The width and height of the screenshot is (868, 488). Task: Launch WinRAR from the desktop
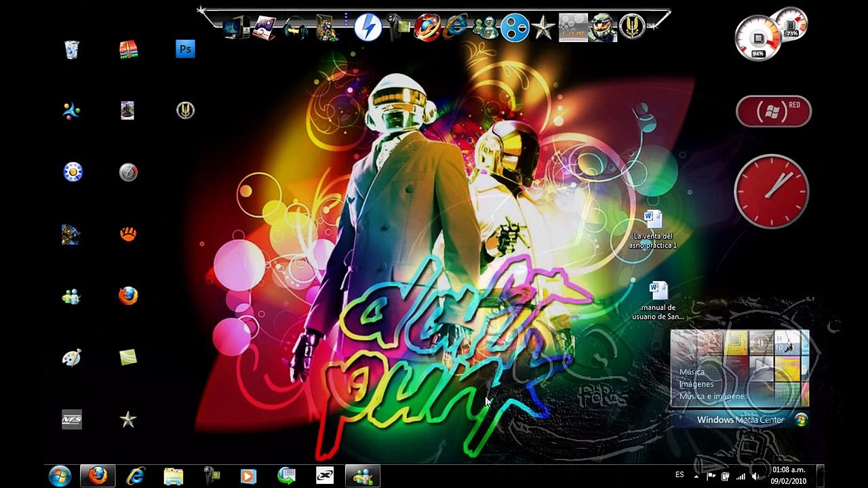pos(128,49)
